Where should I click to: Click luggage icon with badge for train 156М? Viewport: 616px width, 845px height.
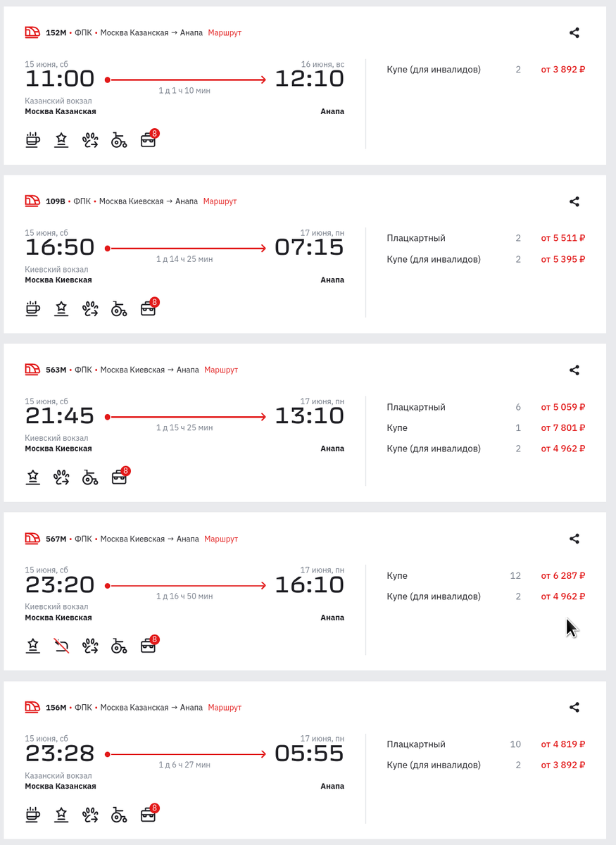[x=149, y=813]
